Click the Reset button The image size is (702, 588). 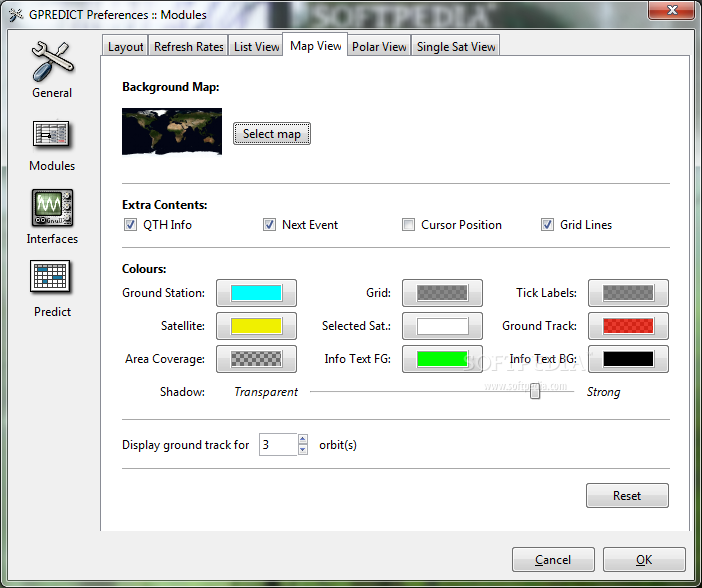627,495
